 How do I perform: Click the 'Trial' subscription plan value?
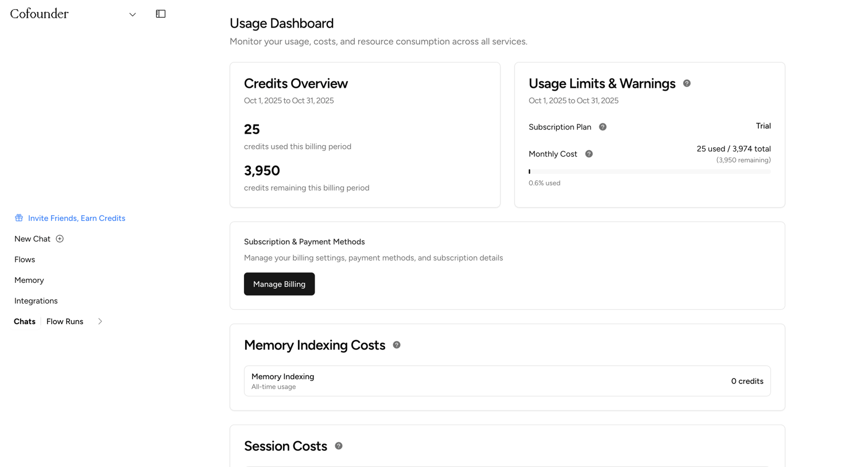tap(763, 126)
